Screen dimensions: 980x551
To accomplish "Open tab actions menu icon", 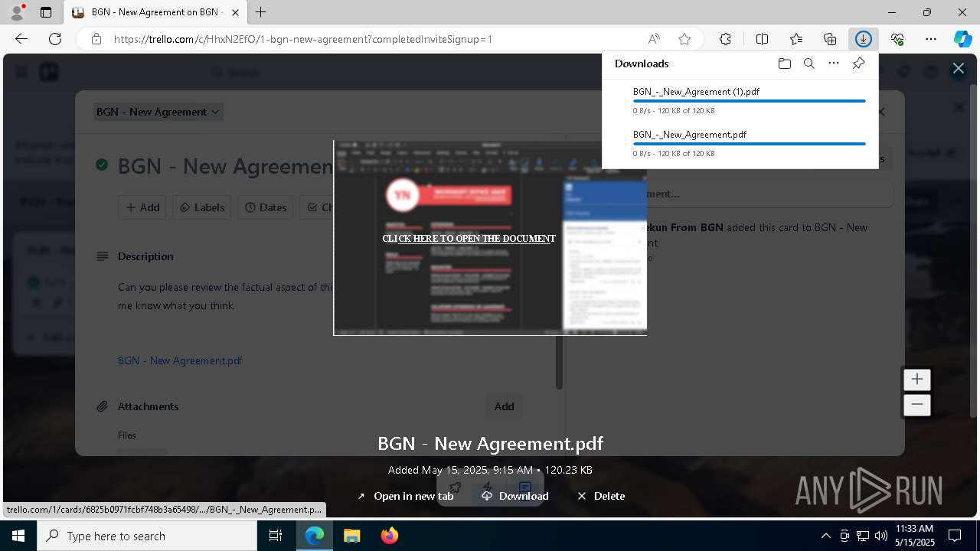I will (x=46, y=12).
